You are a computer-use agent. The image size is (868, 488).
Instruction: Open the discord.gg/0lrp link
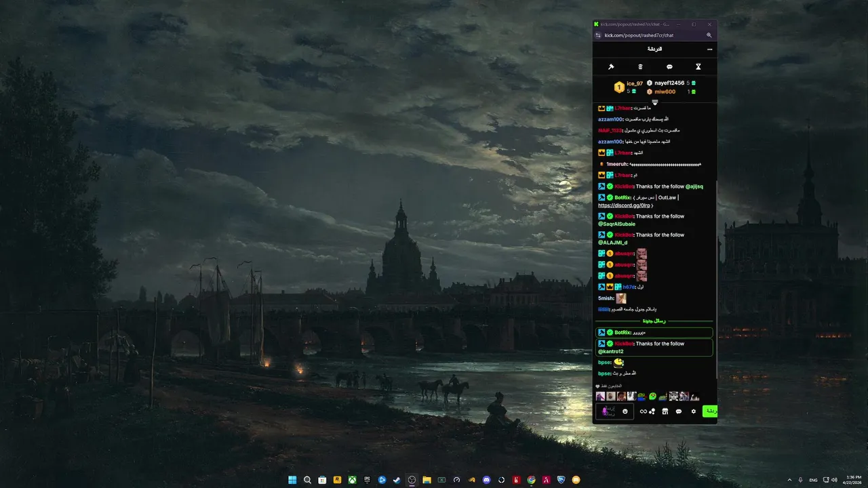pos(625,205)
